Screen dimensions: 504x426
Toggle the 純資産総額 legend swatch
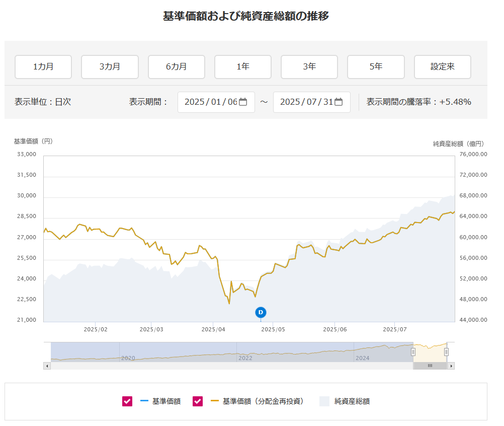(324, 401)
